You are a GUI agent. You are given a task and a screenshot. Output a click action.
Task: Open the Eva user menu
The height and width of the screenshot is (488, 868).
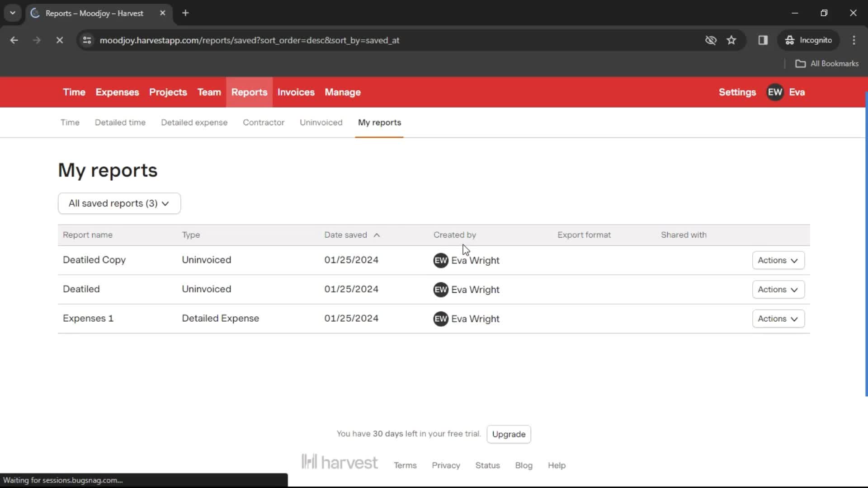click(x=797, y=92)
